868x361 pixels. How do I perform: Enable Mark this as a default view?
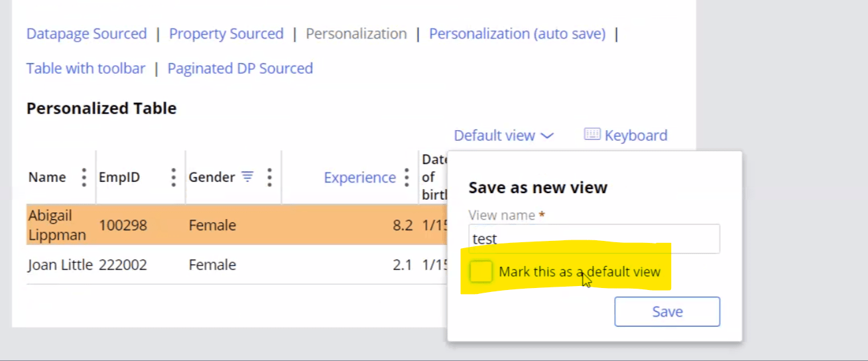tap(481, 271)
